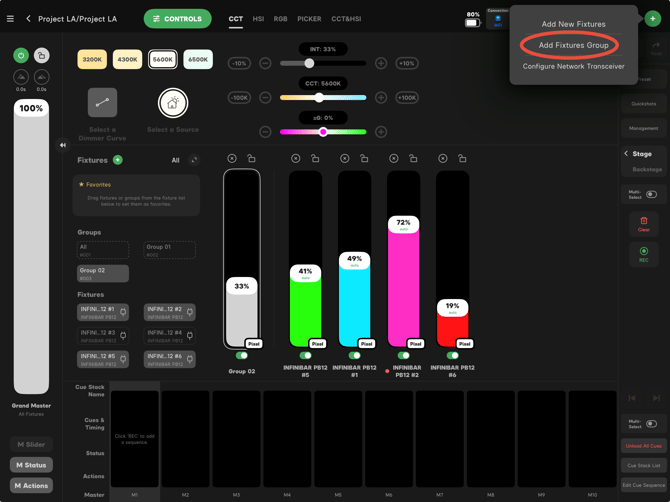Click Unload All Cues button
670x502 pixels.
(644, 446)
